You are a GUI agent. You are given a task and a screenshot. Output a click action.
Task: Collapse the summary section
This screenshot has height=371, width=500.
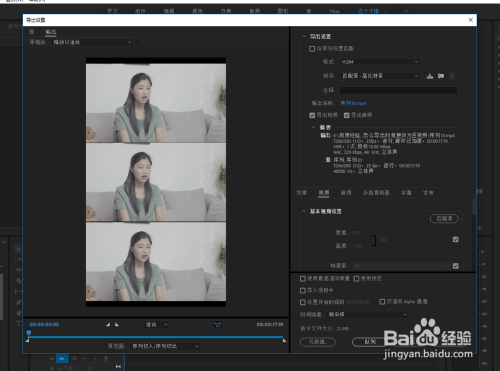[x=313, y=127]
